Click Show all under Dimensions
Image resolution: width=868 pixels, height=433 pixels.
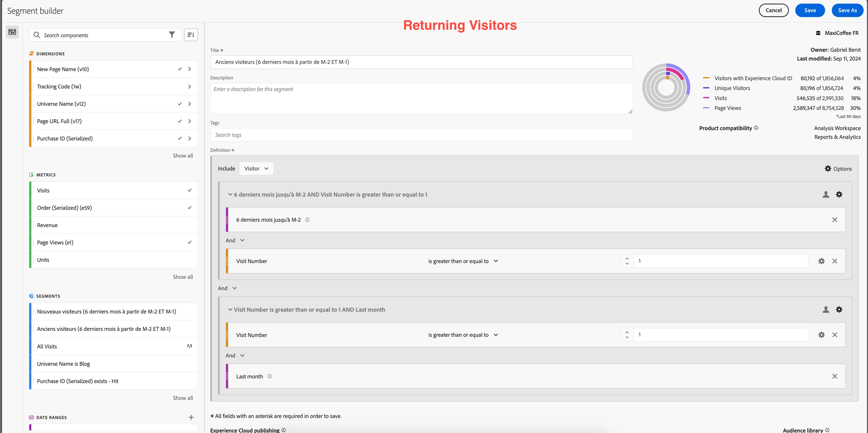[x=183, y=156]
